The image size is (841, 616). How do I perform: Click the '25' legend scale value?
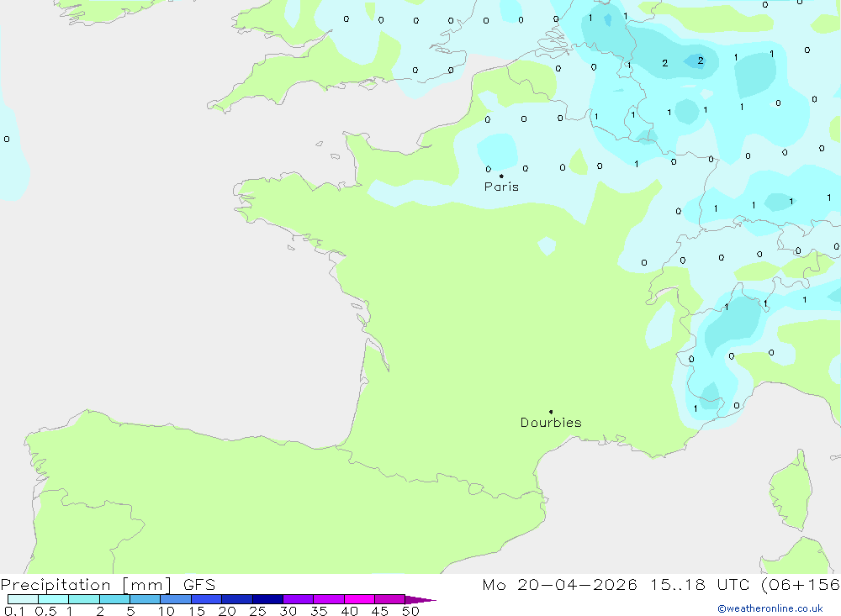point(258,611)
